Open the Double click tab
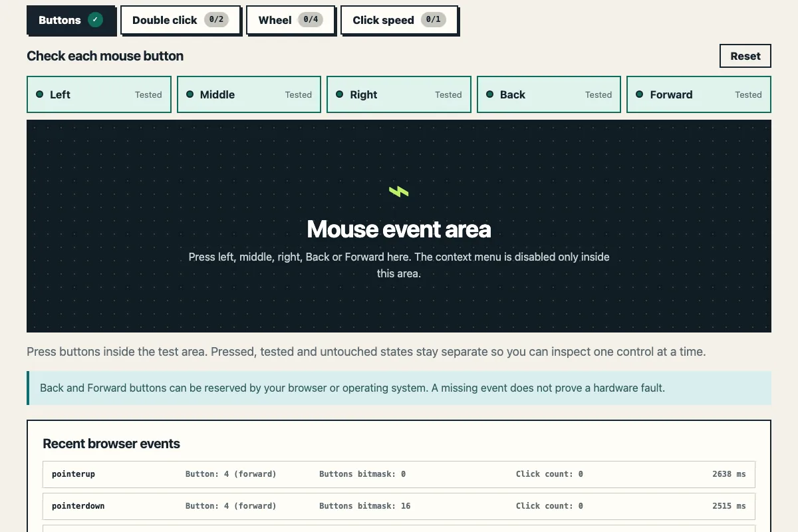Viewport: 798px width, 532px height. point(180,20)
